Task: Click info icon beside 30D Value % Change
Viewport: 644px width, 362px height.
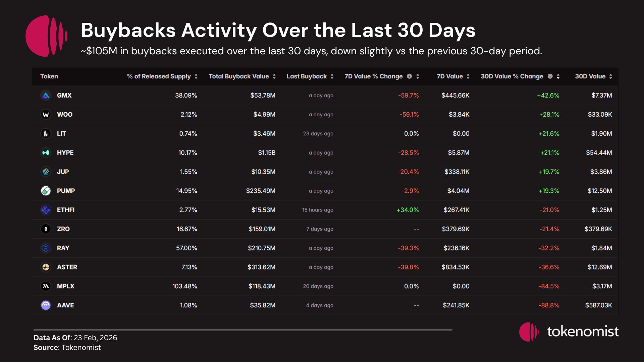Action: tap(550, 76)
